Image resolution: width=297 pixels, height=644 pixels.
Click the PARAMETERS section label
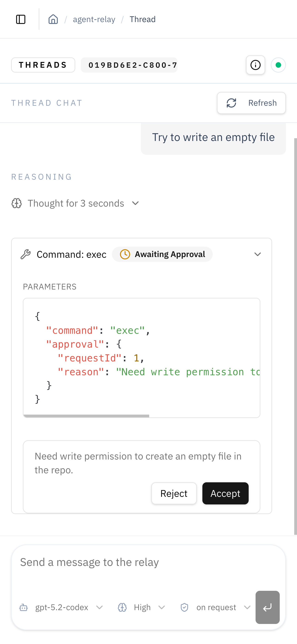click(x=50, y=287)
